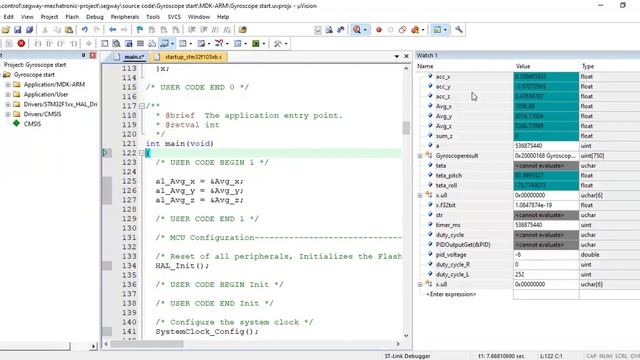Image resolution: width=640 pixels, height=360 pixels.
Task: Click the Undo arrow icon
Action: [x=84, y=30]
